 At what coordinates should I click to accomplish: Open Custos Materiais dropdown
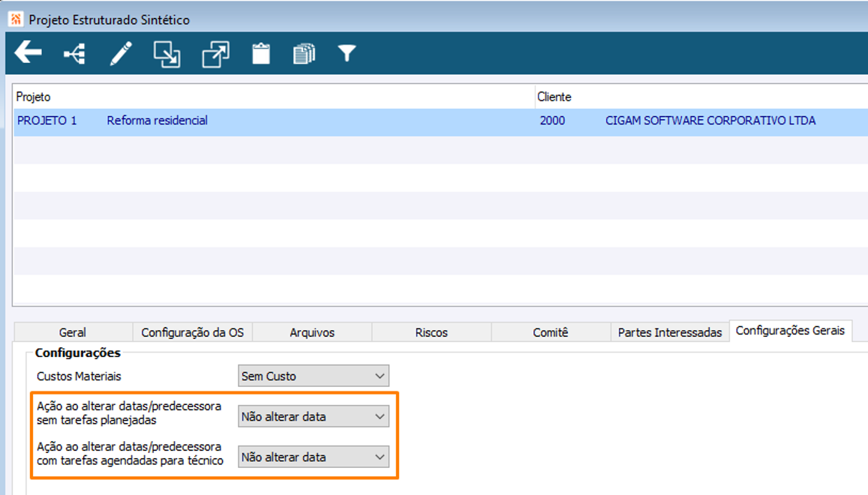pyautogui.click(x=314, y=376)
